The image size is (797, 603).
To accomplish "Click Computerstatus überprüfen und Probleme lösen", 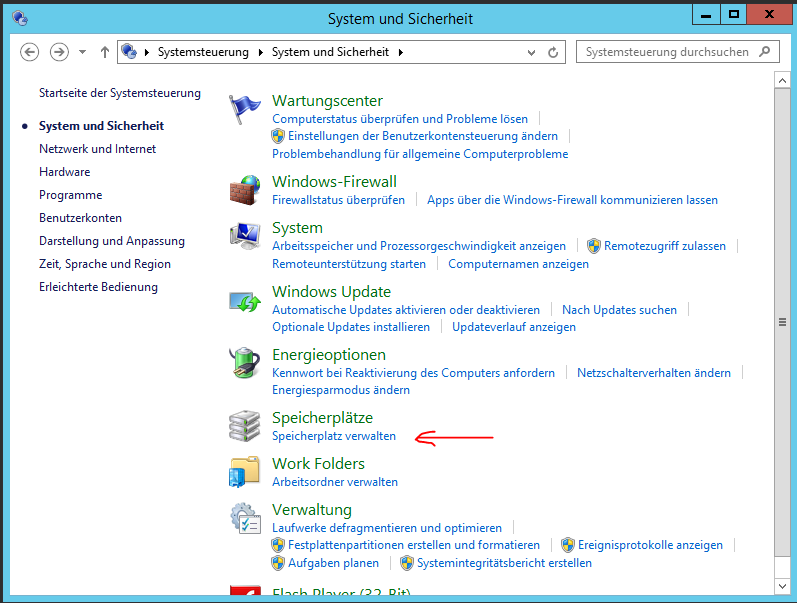I will coord(400,118).
